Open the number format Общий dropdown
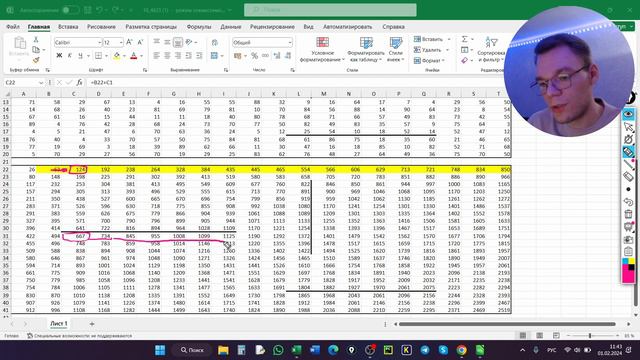The image size is (640, 360). point(290,42)
